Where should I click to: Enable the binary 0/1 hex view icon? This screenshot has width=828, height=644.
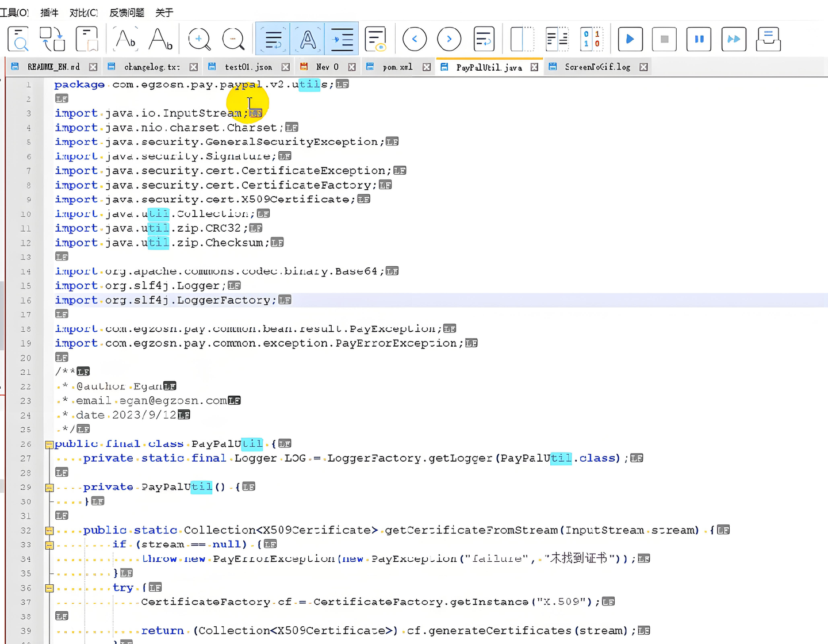coord(591,39)
